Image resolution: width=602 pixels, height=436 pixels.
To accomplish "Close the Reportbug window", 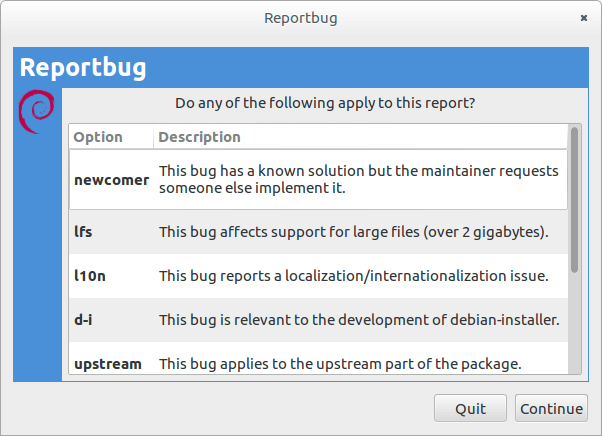I will (583, 18).
